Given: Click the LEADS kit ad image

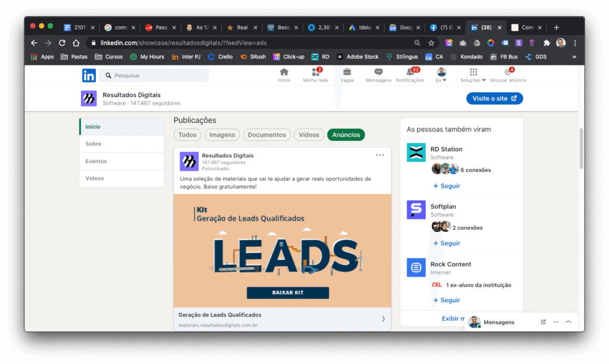Looking at the screenshot, I should pos(282,250).
